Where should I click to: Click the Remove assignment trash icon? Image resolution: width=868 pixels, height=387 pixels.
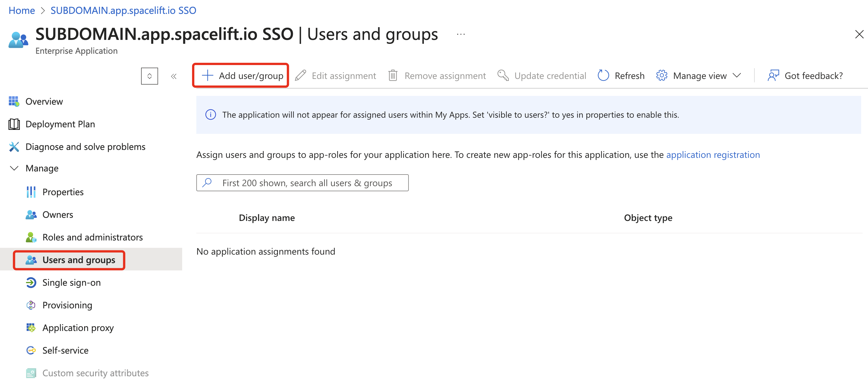pyautogui.click(x=393, y=75)
